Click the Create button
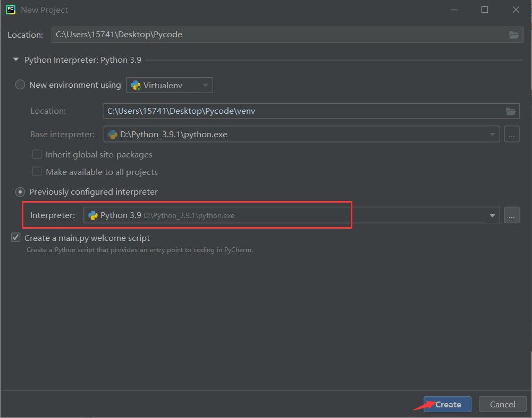Screen dimensions: 532x418 pyautogui.click(x=447, y=404)
